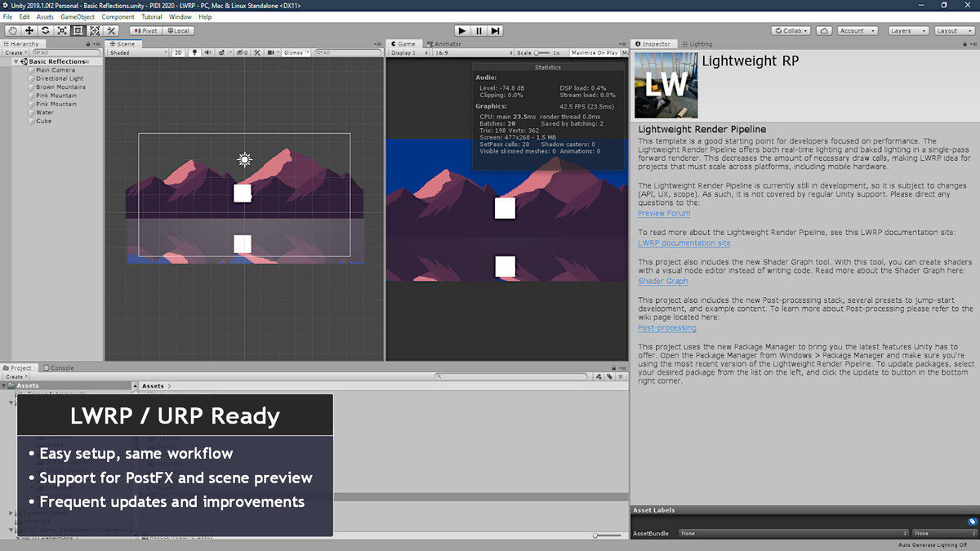Open the Layers dropdown
This screenshot has width=980, height=551.
[906, 30]
